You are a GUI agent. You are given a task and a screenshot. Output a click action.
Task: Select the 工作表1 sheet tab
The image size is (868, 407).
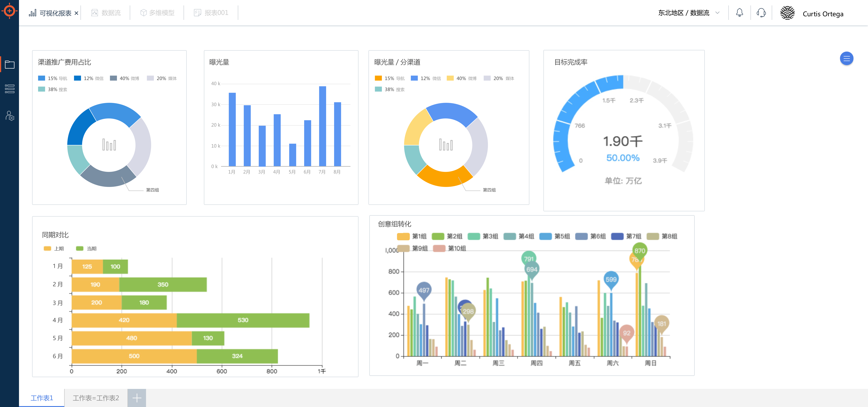tap(42, 398)
